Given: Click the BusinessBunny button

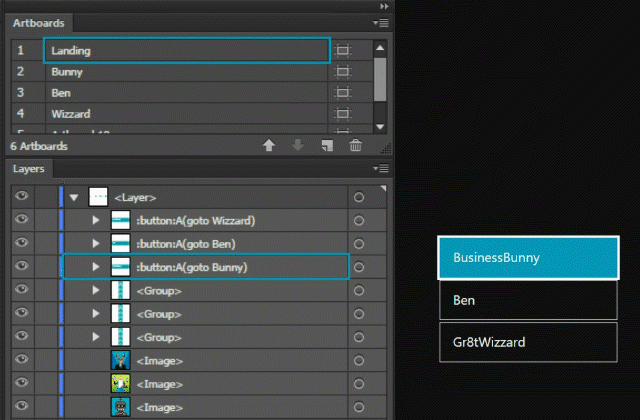Looking at the screenshot, I should pyautogui.click(x=528, y=257).
